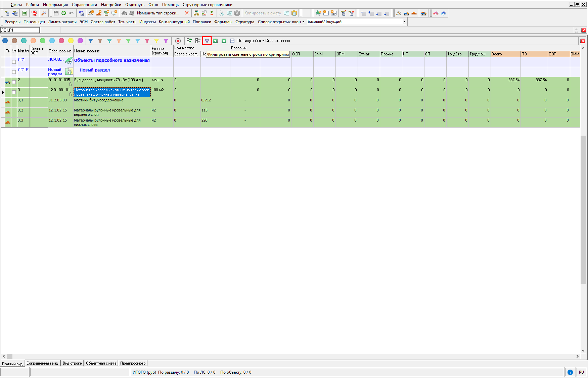Click the ЛС1.Р1 input field
The width and height of the screenshot is (588, 378).
pyautogui.click(x=20, y=30)
